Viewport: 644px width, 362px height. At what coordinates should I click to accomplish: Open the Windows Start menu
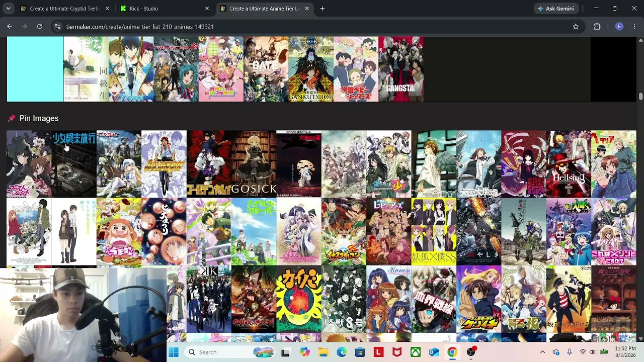pos(174,352)
